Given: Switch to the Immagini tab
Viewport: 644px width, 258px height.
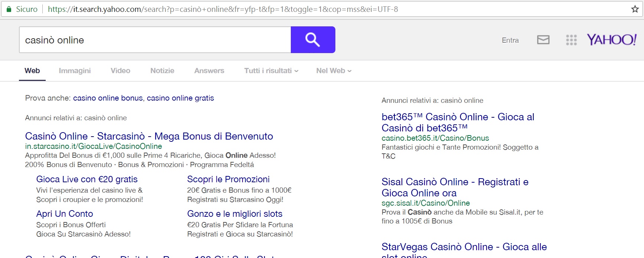Looking at the screenshot, I should click(x=75, y=71).
